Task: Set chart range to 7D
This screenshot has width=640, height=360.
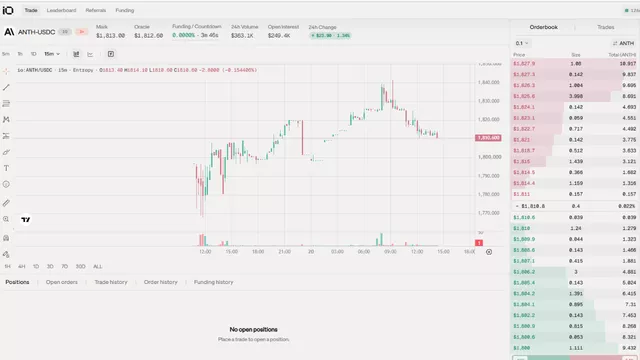Action: [64, 267]
